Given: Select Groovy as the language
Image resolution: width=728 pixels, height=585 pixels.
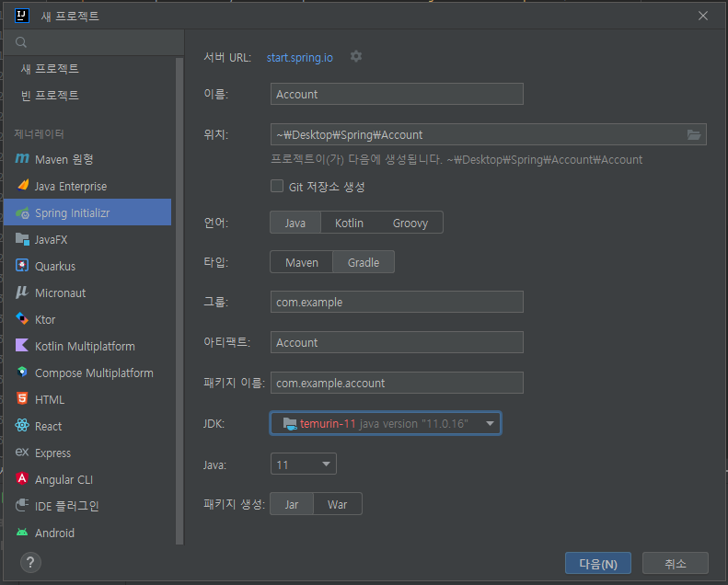Looking at the screenshot, I should tap(410, 223).
